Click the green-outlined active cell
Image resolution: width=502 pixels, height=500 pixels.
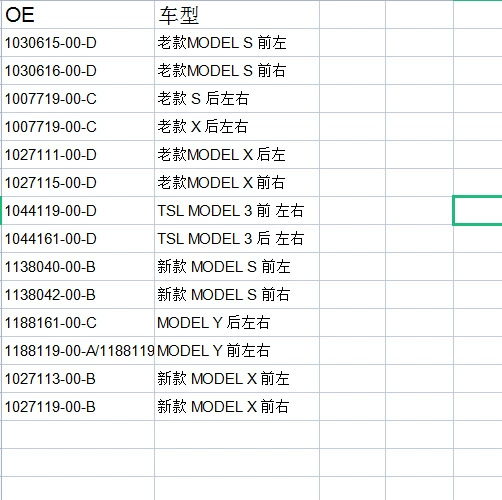pyautogui.click(x=477, y=211)
